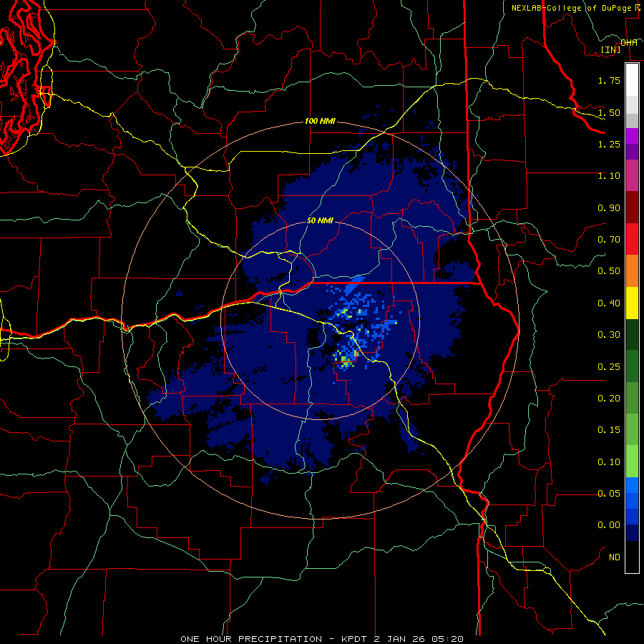Click the NEXLAB-College of DuPage credit text
Screen dimensions: 644x644
coord(572,8)
